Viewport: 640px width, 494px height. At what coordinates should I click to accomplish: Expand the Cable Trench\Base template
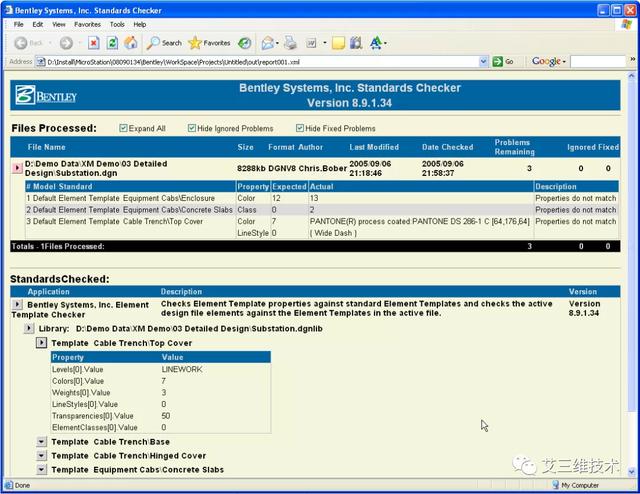[41, 442]
